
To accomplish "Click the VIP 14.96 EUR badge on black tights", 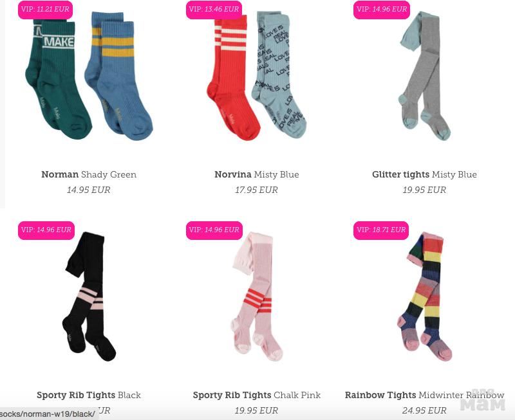I will pos(46,230).
